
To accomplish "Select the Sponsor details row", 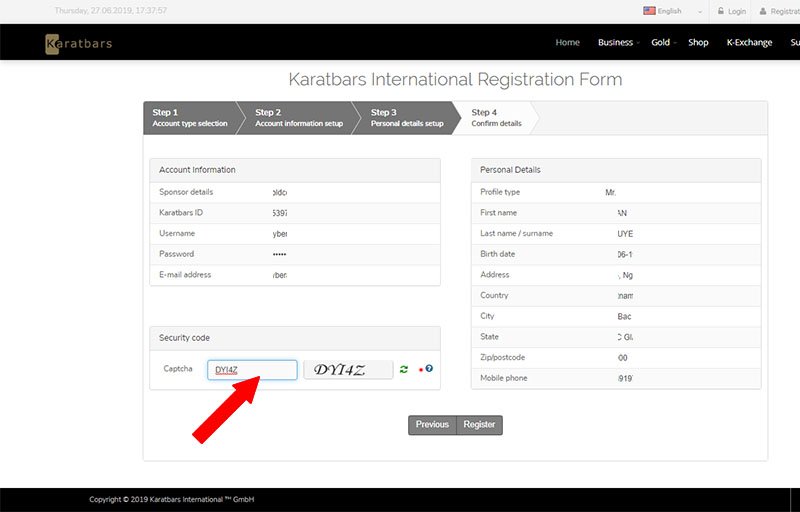I will click(295, 192).
